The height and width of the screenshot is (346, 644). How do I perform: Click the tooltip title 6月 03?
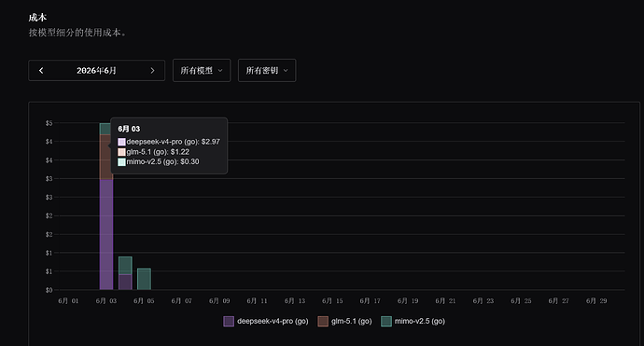tap(129, 129)
